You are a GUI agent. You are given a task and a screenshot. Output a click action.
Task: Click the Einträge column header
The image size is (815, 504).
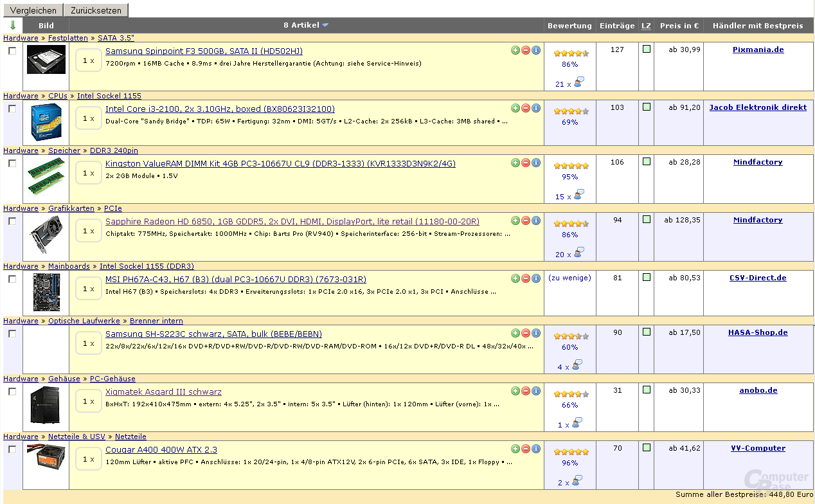tap(617, 26)
